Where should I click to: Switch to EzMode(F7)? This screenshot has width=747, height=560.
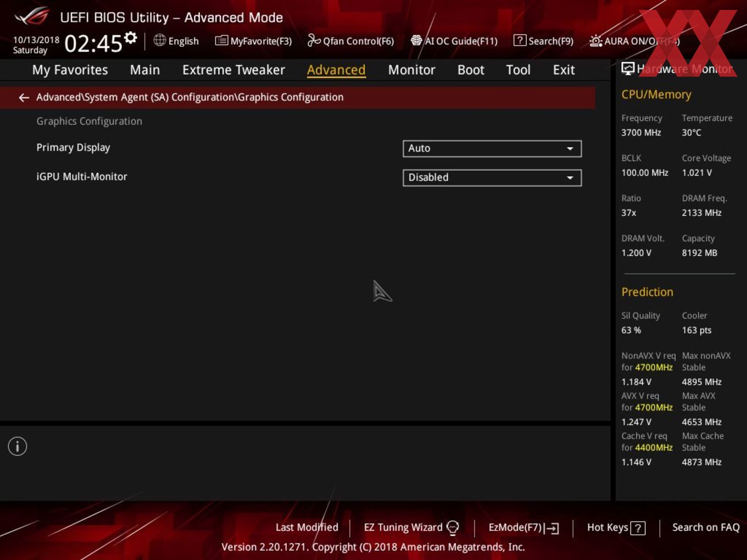pyautogui.click(x=523, y=528)
